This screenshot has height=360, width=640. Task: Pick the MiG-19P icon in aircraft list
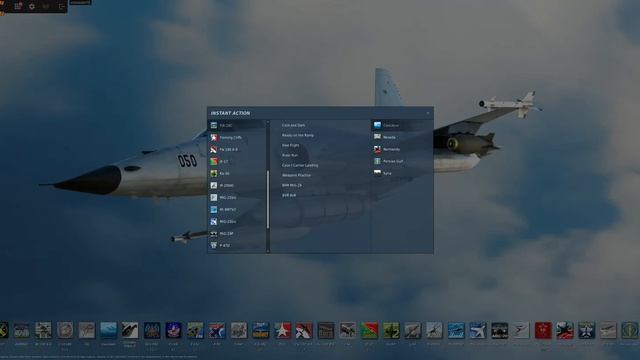(213, 233)
